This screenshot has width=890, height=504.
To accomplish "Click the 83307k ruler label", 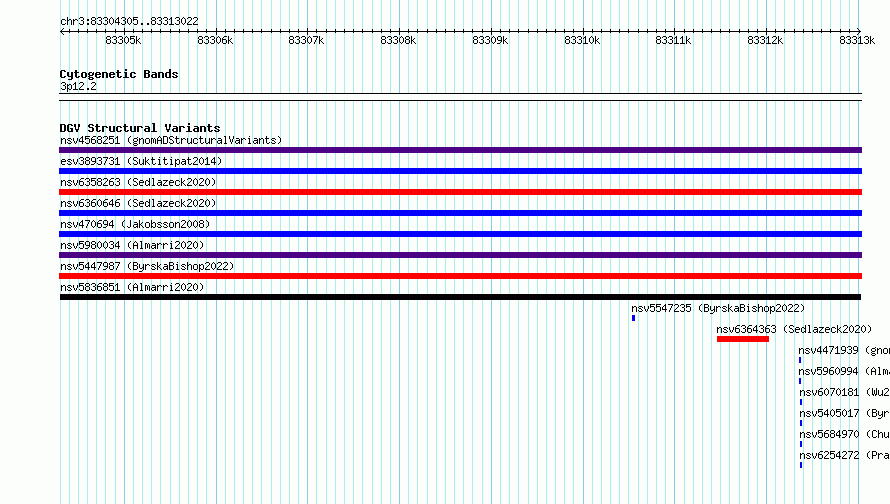I will 307,40.
